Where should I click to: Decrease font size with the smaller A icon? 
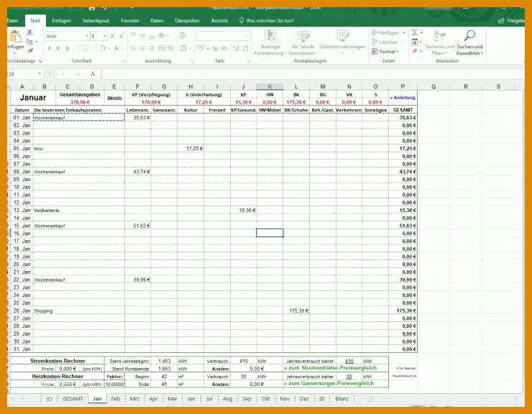[121, 36]
